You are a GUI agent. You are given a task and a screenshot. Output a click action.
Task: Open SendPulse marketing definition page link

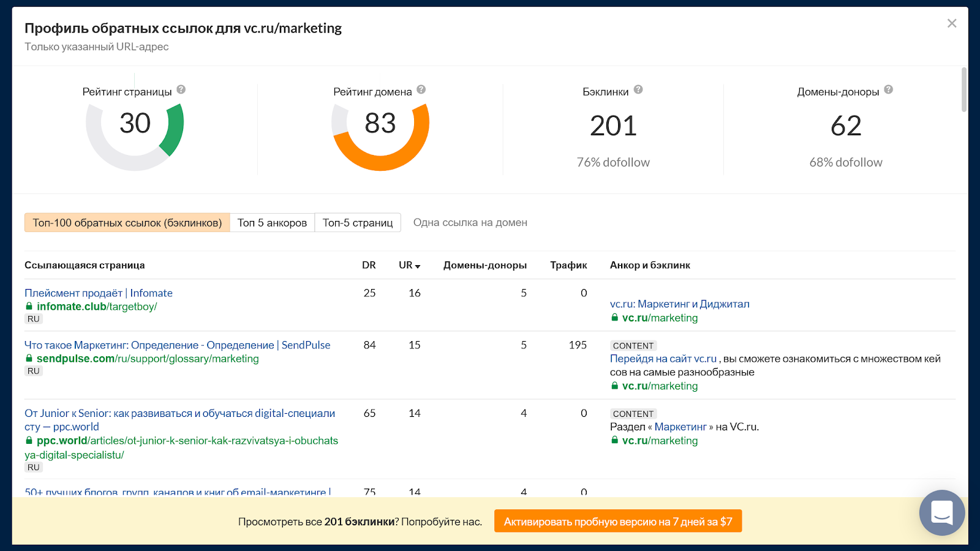[x=178, y=345]
